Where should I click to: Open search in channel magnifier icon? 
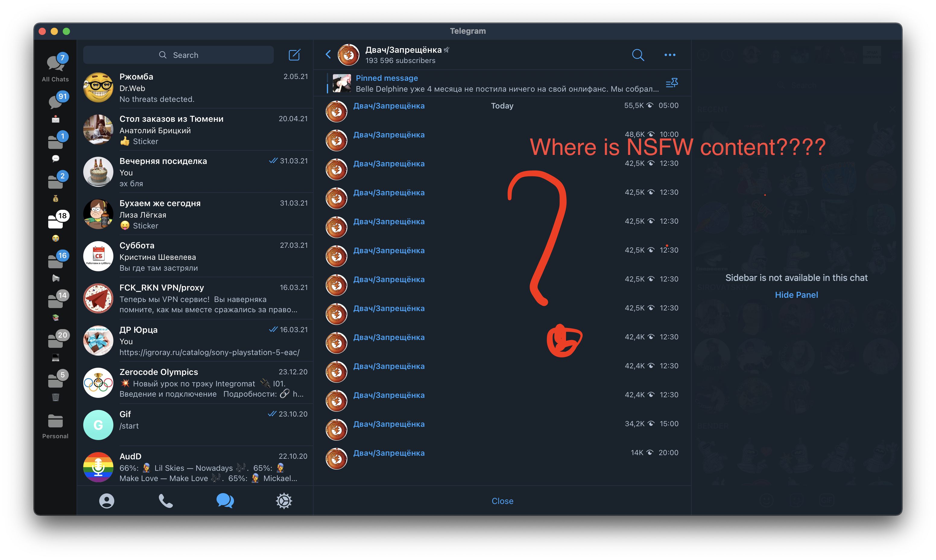point(638,55)
